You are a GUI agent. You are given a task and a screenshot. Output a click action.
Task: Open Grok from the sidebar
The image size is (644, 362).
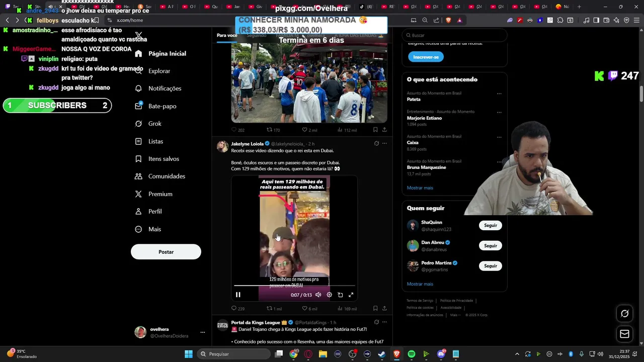pos(148,124)
